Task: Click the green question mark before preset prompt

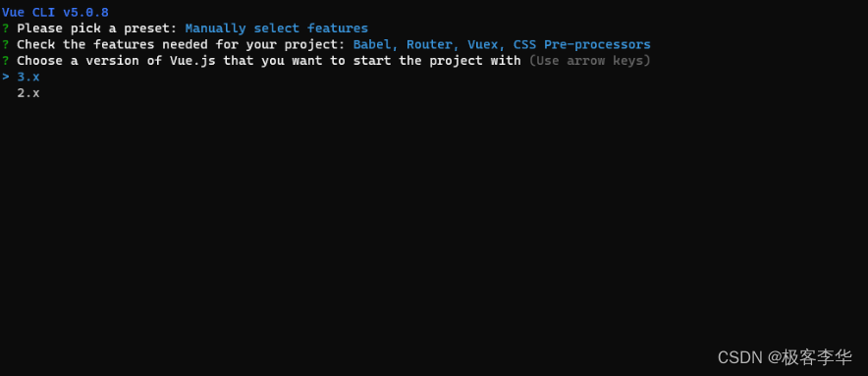Action: pos(6,28)
